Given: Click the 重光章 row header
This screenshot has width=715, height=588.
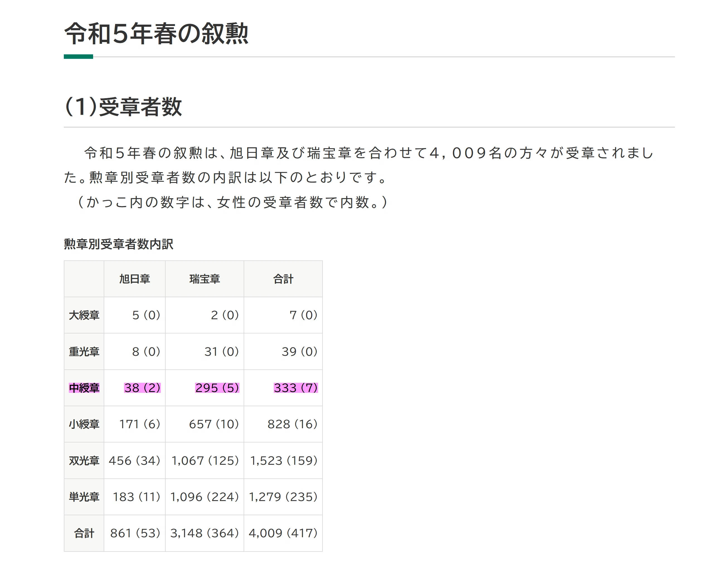Looking at the screenshot, I should pyautogui.click(x=84, y=352).
